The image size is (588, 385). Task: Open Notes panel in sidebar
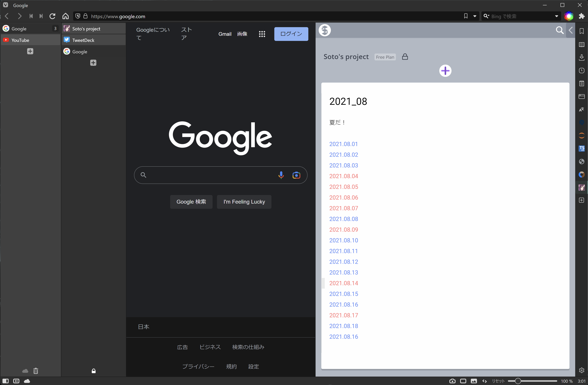pyautogui.click(x=582, y=84)
